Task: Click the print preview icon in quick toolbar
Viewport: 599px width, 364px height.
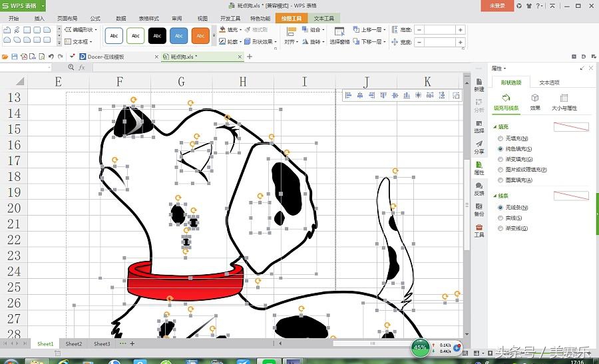Action: click(42, 57)
